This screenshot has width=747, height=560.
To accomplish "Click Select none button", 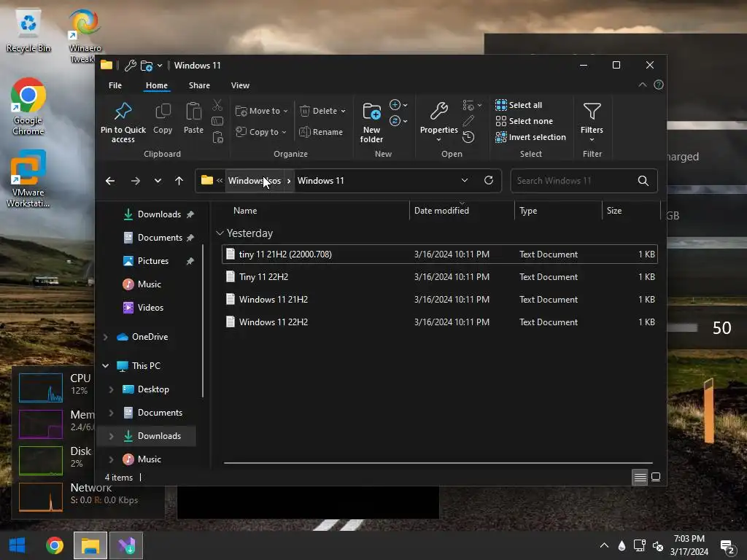I will point(524,121).
